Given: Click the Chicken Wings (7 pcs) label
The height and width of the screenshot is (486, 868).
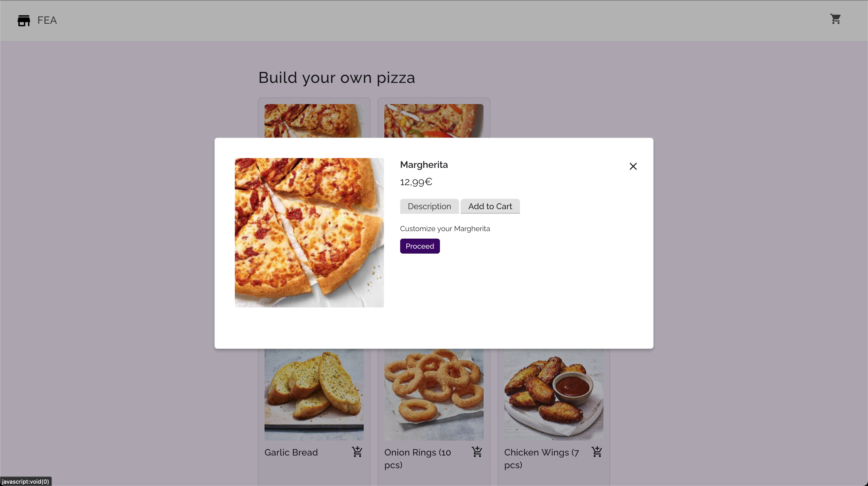Looking at the screenshot, I should coord(541,458).
